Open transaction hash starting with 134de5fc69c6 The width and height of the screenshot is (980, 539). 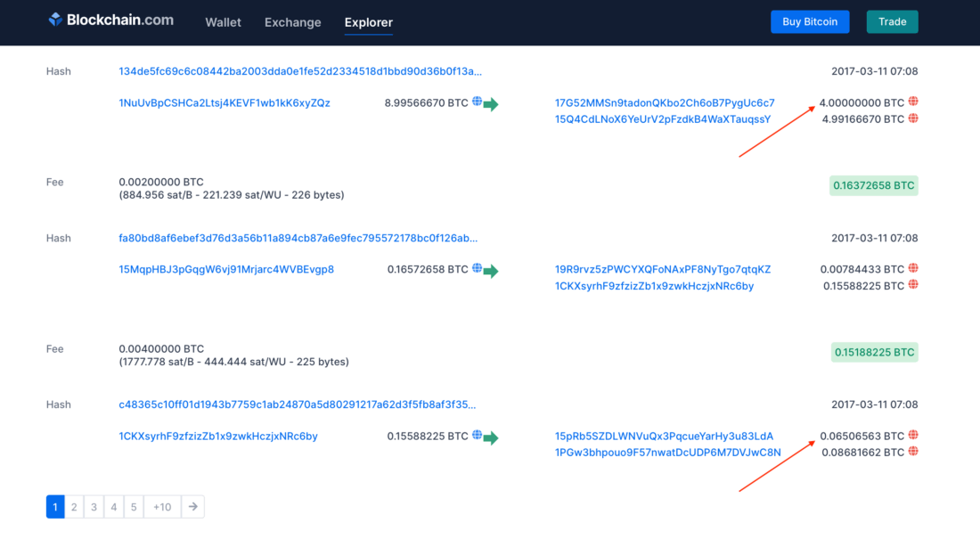tap(300, 71)
